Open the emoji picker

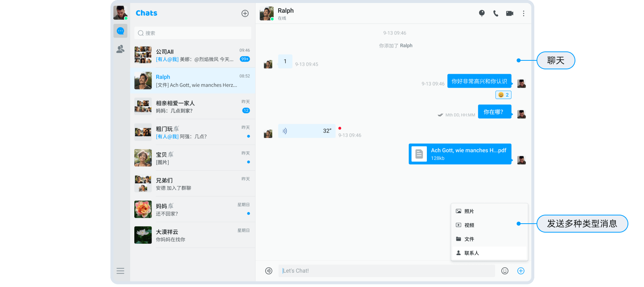(x=504, y=271)
